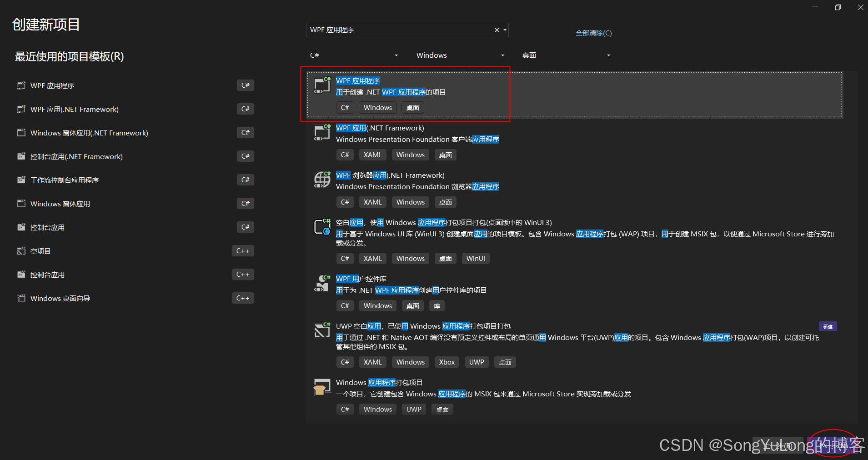Click the Xbox tag
The height and width of the screenshot is (460, 868).
pos(447,362)
